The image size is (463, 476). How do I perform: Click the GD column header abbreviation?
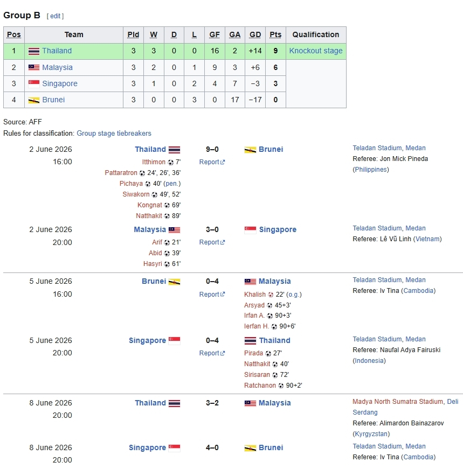(255, 34)
